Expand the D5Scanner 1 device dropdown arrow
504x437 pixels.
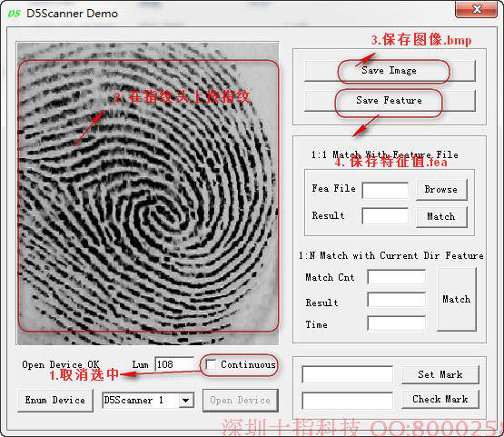(x=185, y=401)
